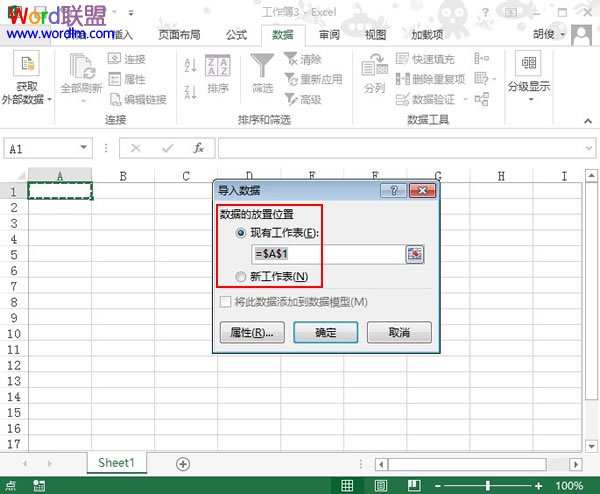Screen dimensions: 600x494
Task: Click inside the formula bar
Action: pyautogui.click(x=402, y=148)
